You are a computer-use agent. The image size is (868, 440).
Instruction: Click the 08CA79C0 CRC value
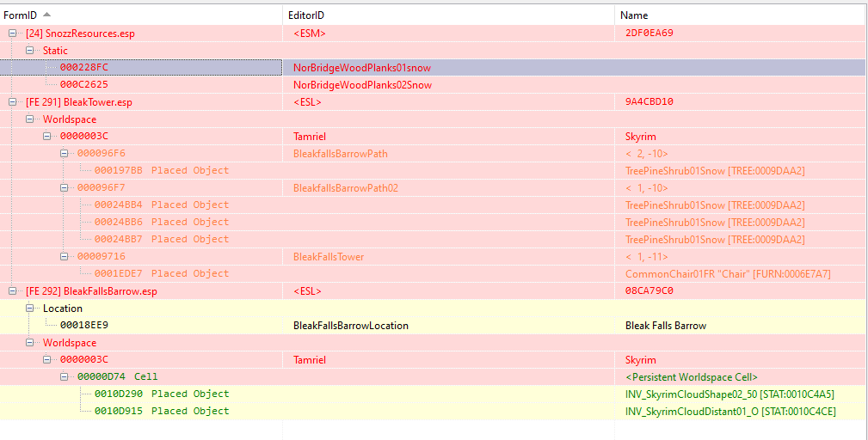tap(649, 290)
